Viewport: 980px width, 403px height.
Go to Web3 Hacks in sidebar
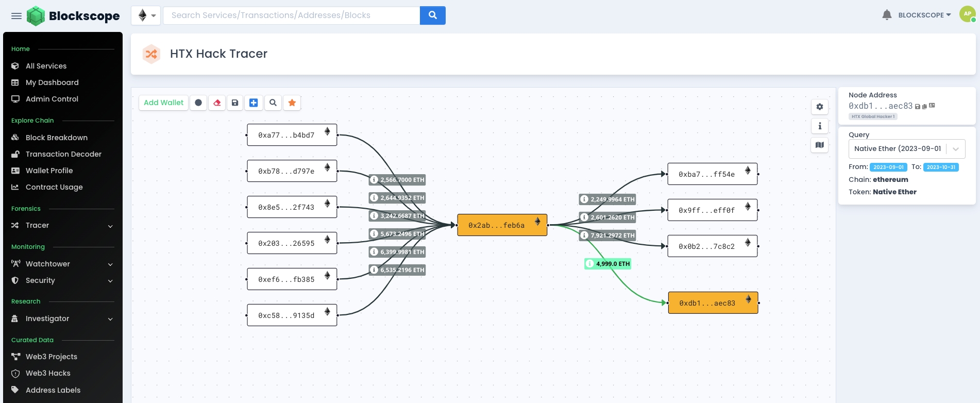(x=48, y=373)
